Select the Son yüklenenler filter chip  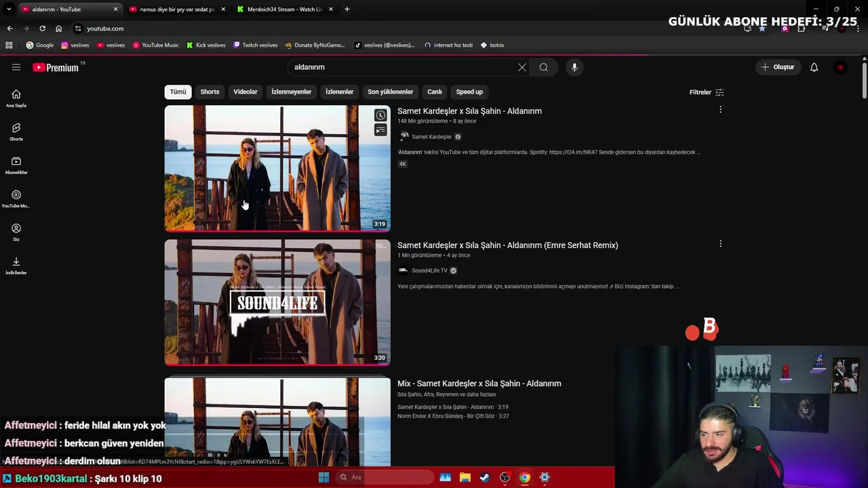point(390,91)
